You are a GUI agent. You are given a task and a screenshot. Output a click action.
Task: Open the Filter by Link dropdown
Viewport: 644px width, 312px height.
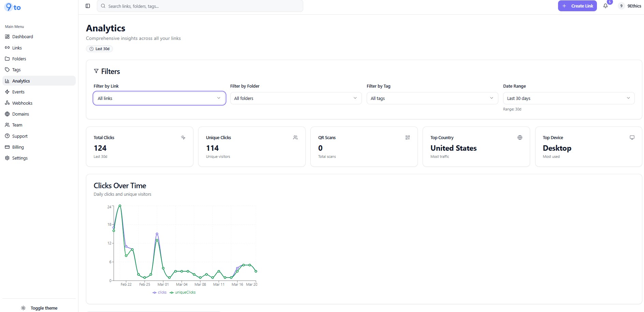click(159, 98)
